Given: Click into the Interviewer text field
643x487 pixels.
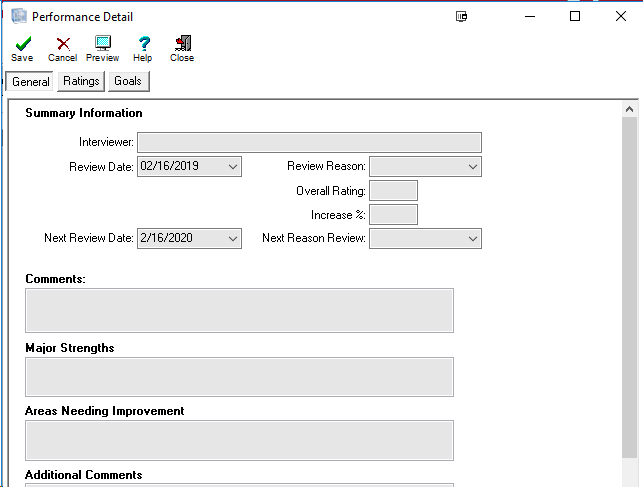Looking at the screenshot, I should [309, 142].
